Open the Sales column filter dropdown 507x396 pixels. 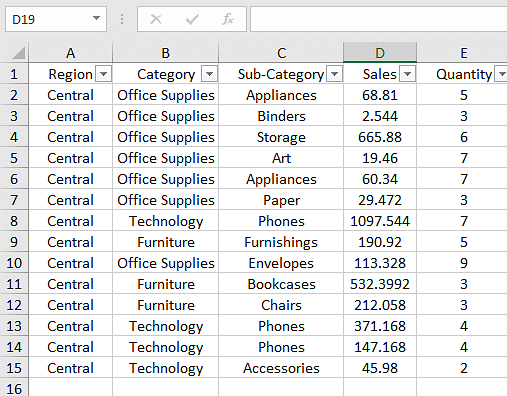coord(407,74)
